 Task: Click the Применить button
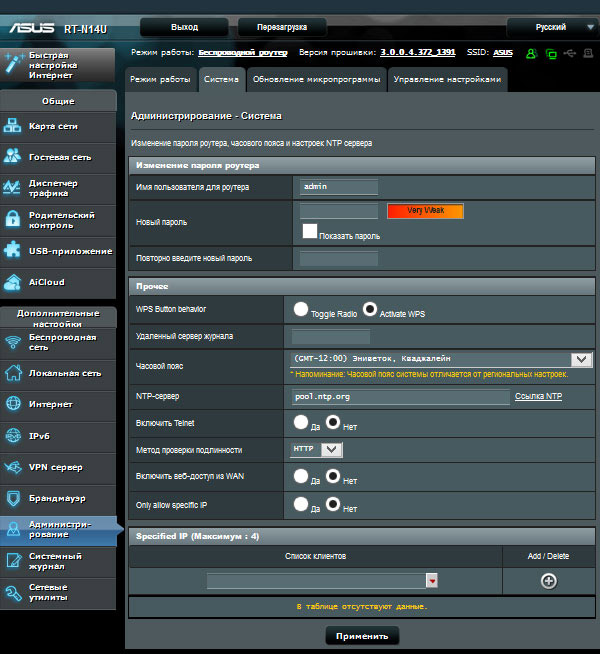362,636
